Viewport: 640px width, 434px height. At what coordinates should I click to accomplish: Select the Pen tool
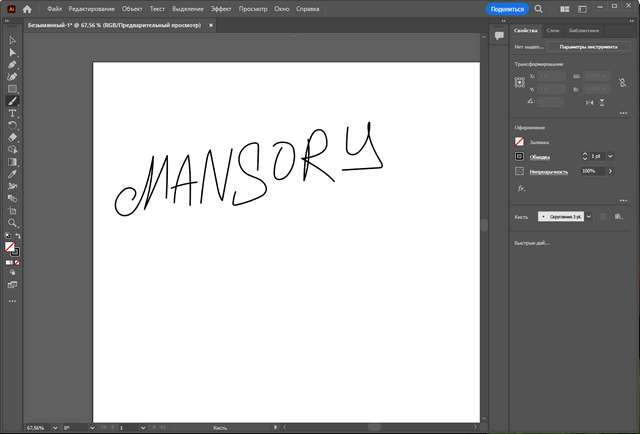point(13,64)
